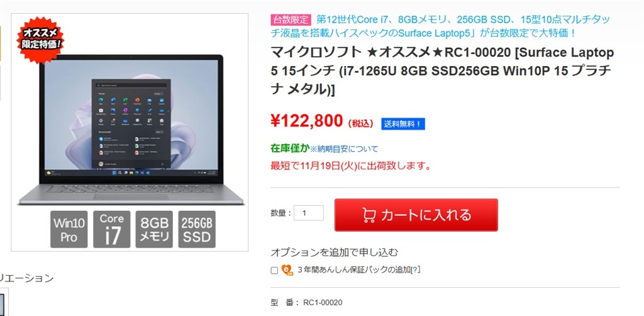Open the [?] warranty help link

tap(416, 270)
